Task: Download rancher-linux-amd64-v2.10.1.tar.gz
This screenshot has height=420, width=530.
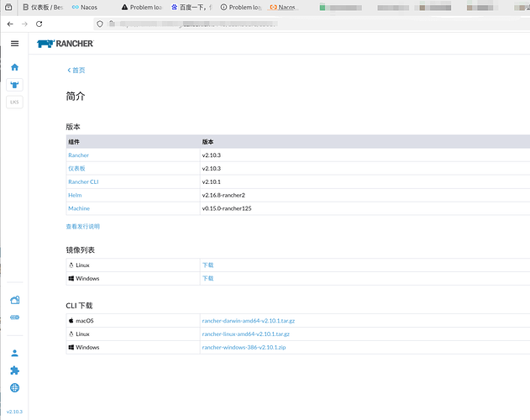Action: coord(246,334)
